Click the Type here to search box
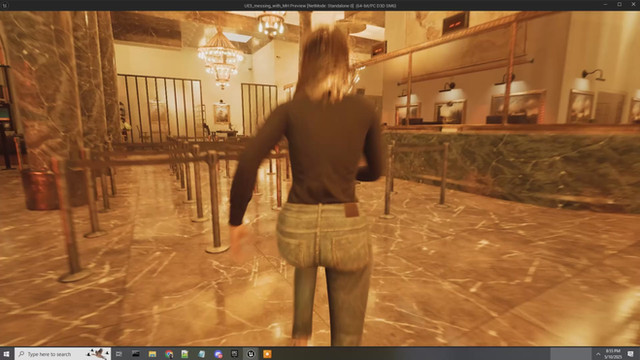The image size is (640, 360). [62, 354]
